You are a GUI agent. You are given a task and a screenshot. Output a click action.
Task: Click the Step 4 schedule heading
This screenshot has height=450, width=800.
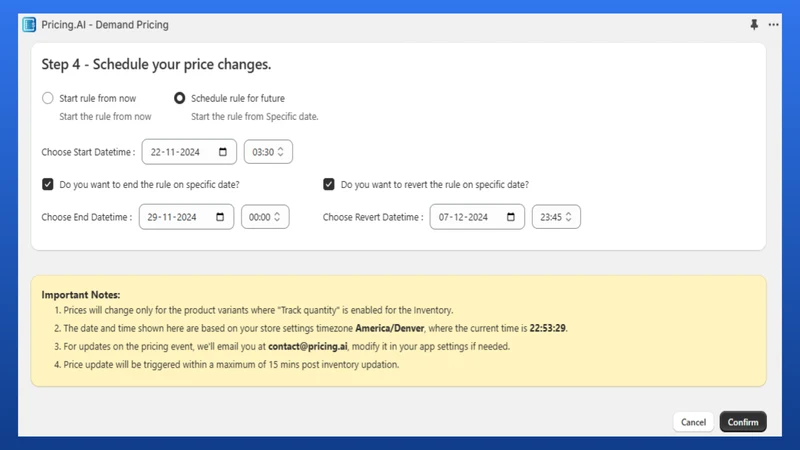(156, 64)
